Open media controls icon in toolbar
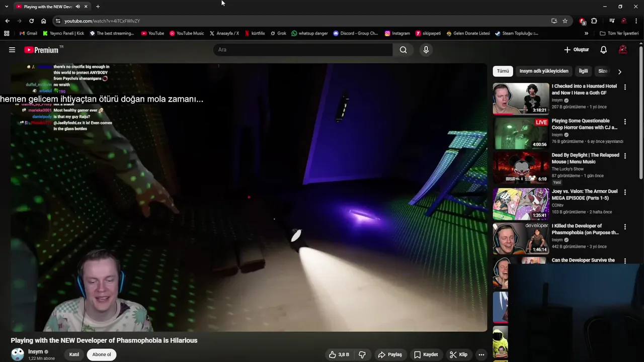Screen dimensions: 644x362 (x=612, y=21)
